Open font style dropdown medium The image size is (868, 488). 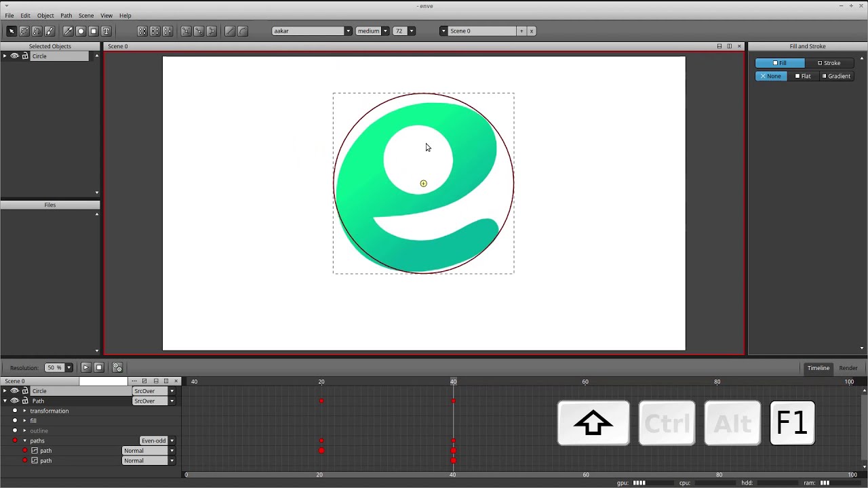click(x=372, y=31)
